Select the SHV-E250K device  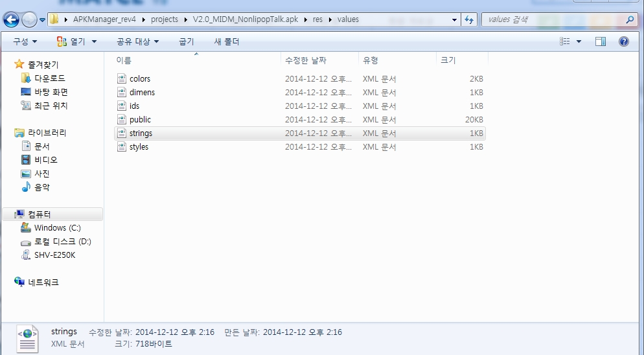point(54,255)
